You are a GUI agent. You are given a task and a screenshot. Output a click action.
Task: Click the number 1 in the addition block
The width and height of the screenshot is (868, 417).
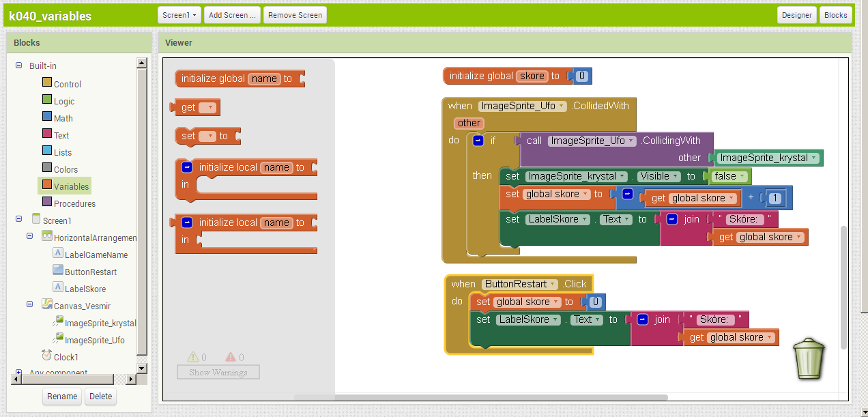[774, 198]
